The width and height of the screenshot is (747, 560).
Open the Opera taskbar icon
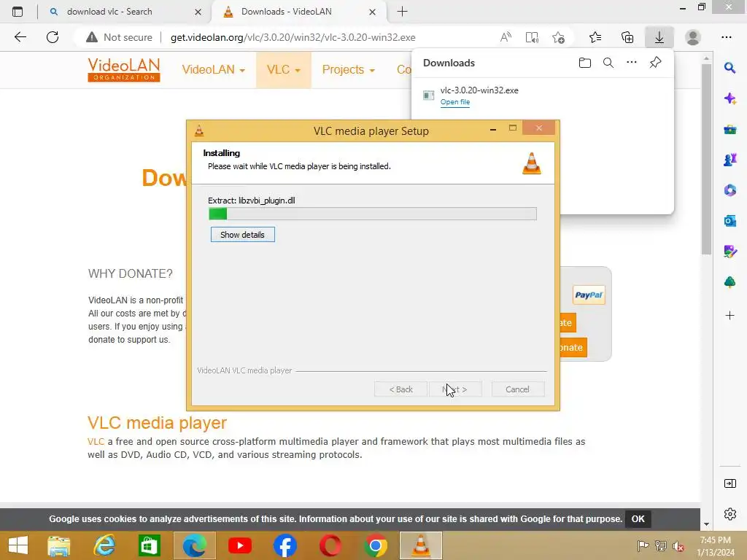pyautogui.click(x=330, y=545)
